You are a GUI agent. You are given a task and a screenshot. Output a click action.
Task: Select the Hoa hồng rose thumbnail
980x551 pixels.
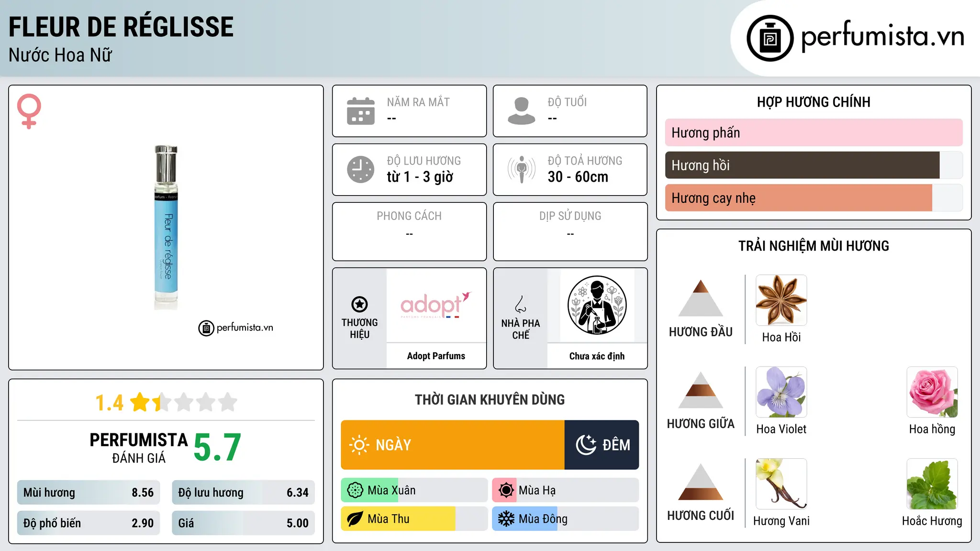[932, 392]
